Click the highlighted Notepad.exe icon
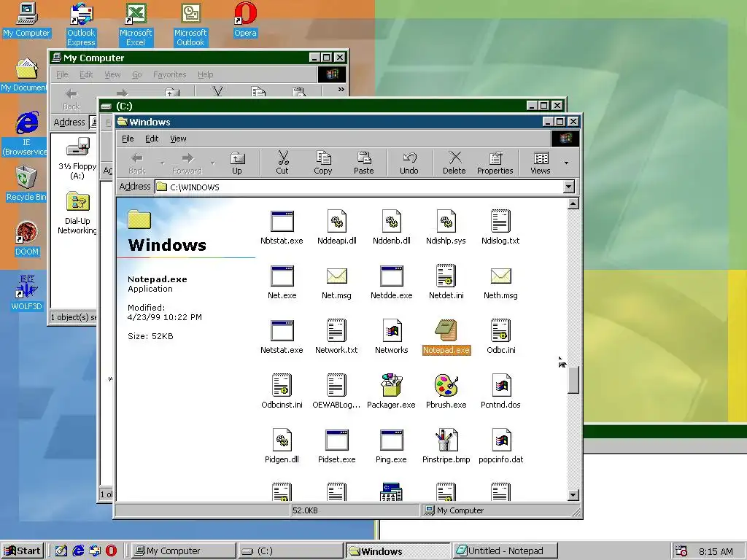Image resolution: width=747 pixels, height=560 pixels. point(446,330)
